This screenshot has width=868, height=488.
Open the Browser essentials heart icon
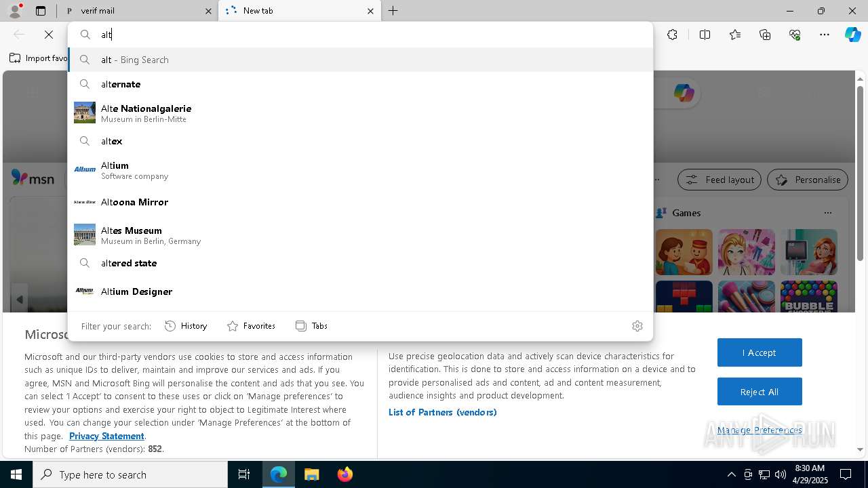(795, 35)
